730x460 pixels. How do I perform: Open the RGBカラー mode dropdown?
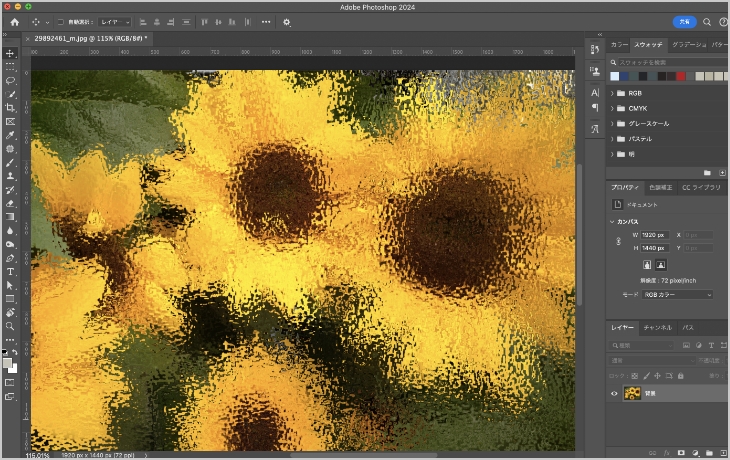677,295
